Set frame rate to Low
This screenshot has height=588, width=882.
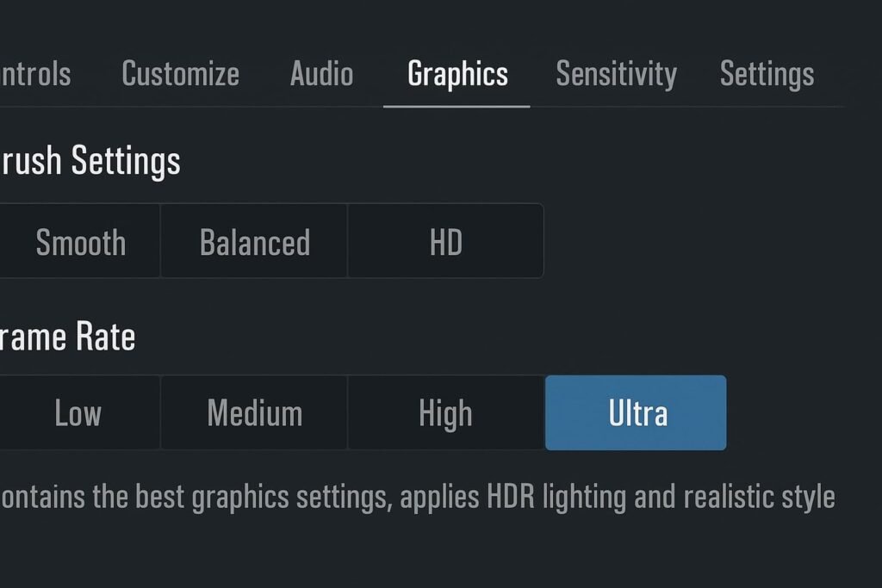tap(78, 412)
